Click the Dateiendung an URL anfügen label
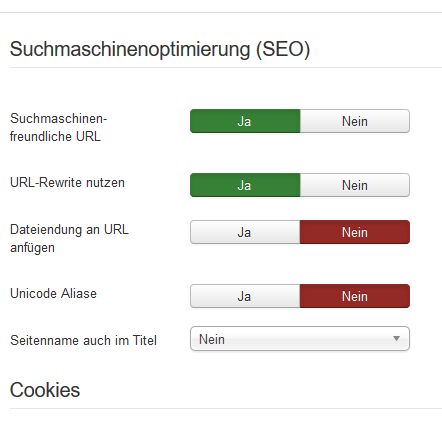442x428 pixels. [x=69, y=239]
